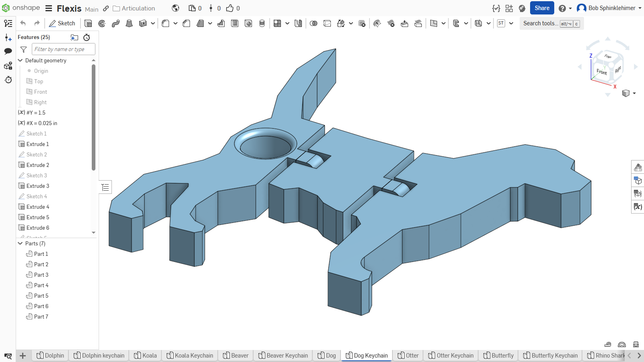Select the Shell tool
The width and height of the screenshot is (644, 362).
point(235,23)
